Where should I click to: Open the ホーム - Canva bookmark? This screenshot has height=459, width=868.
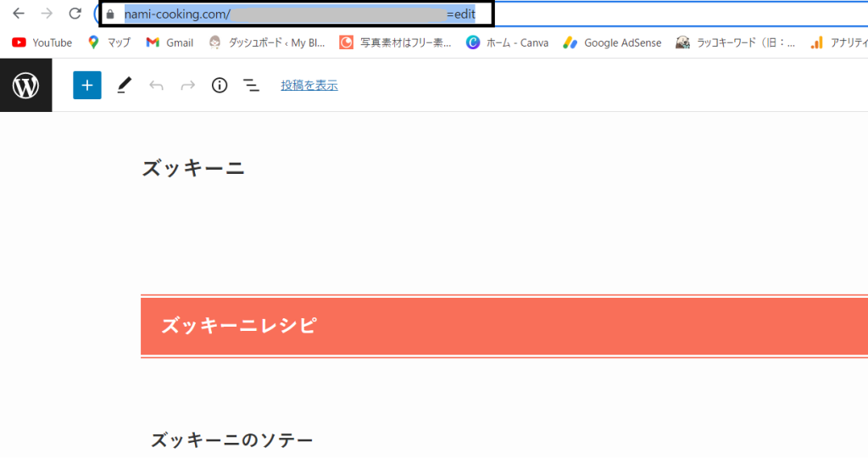coord(507,42)
